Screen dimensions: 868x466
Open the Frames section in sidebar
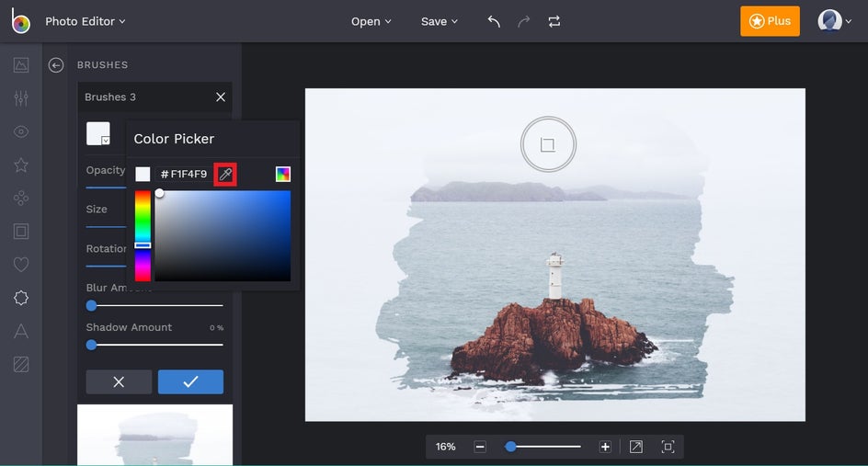coord(21,231)
